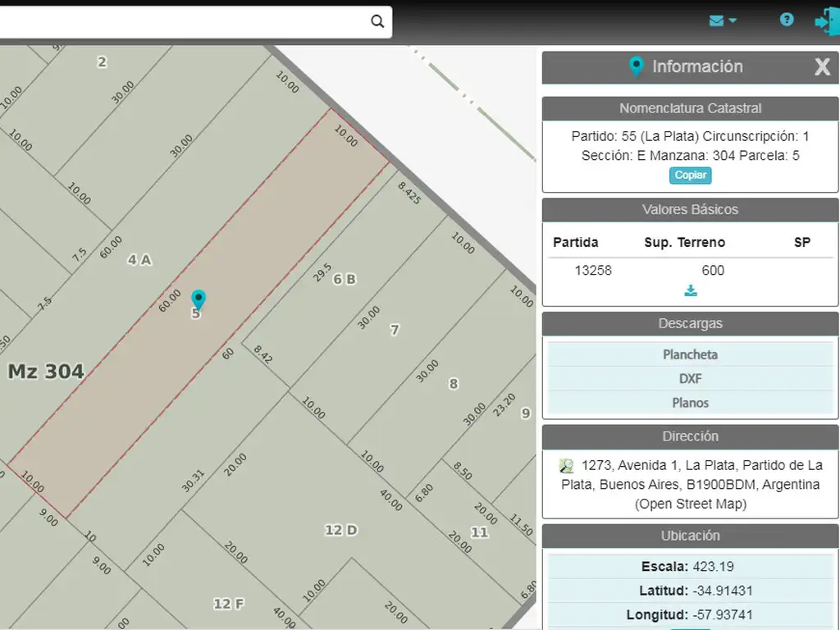840x630 pixels.
Task: Click the search magnifier icon
Action: tap(377, 22)
